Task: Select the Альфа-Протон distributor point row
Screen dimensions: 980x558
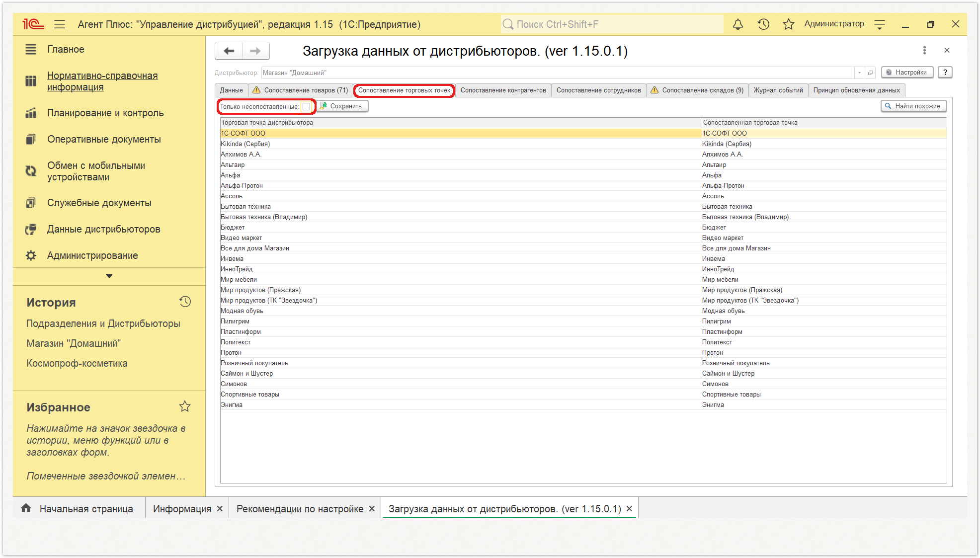Action: (460, 185)
